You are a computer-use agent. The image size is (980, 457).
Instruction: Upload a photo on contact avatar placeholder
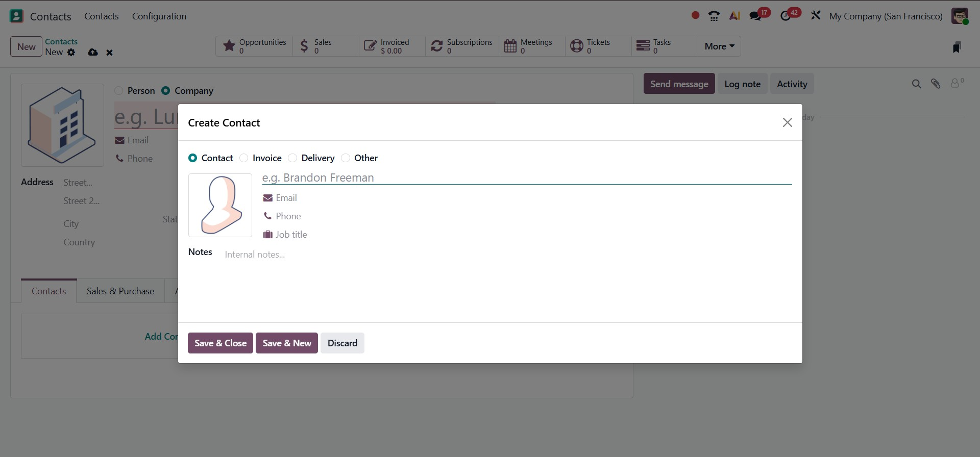point(220,205)
